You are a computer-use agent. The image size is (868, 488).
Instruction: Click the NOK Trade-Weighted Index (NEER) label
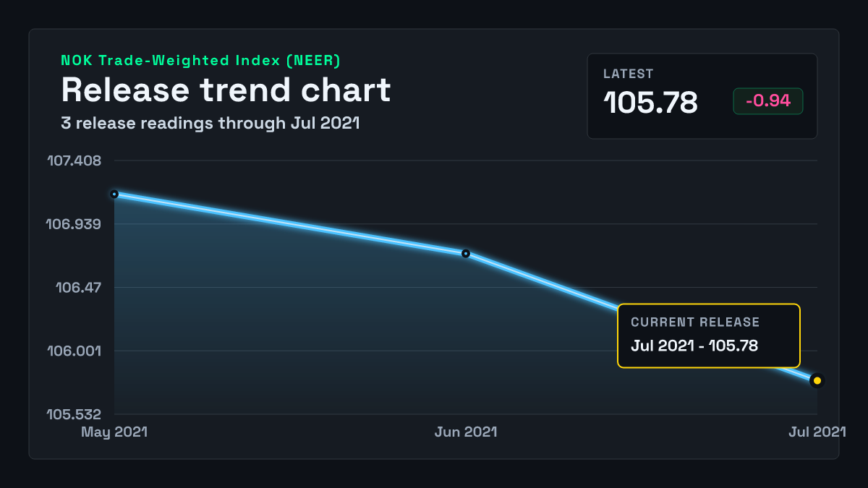(200, 61)
